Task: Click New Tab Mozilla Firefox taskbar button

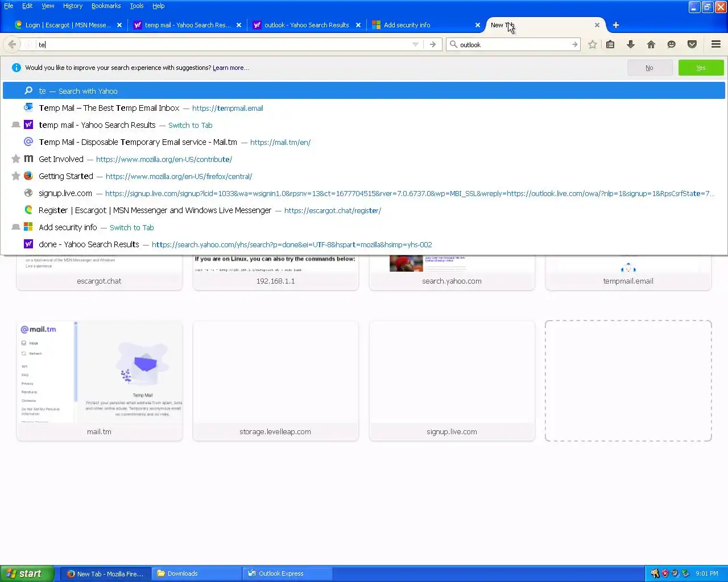Action: [x=106, y=573]
